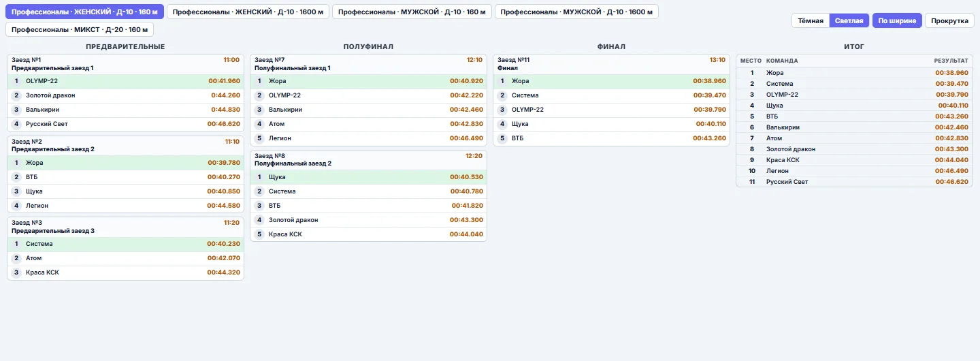Select Щука in the ИТОГ table
This screenshot has height=361, width=980.
click(x=854, y=106)
